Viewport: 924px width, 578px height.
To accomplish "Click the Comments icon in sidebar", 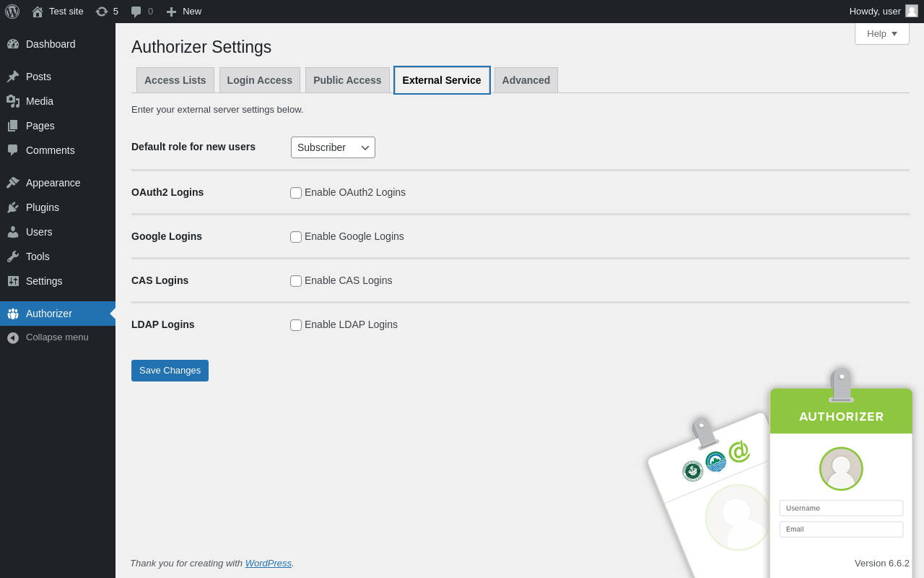I will [x=13, y=150].
